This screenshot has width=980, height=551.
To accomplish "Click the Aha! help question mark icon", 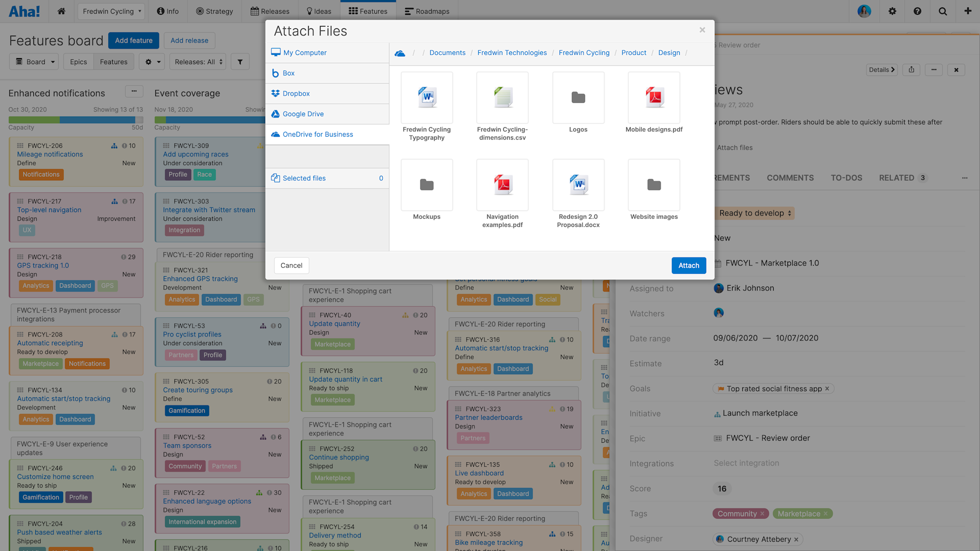I will tap(917, 11).
